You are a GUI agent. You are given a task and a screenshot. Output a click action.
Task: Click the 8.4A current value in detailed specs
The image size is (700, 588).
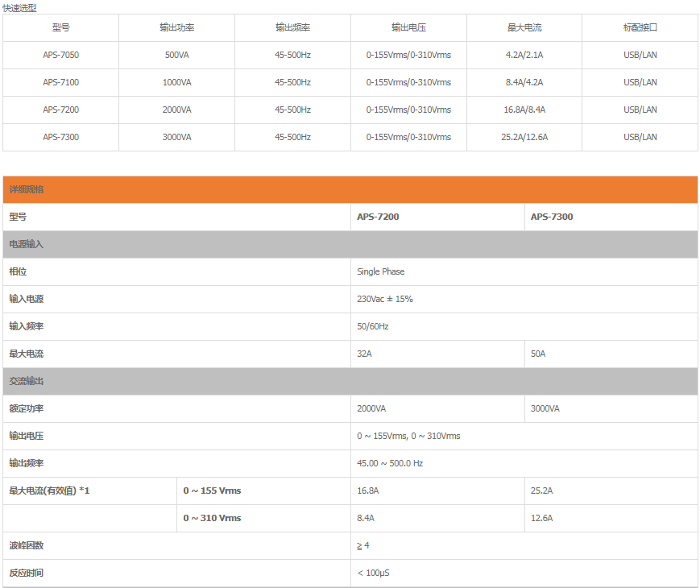pos(365,518)
